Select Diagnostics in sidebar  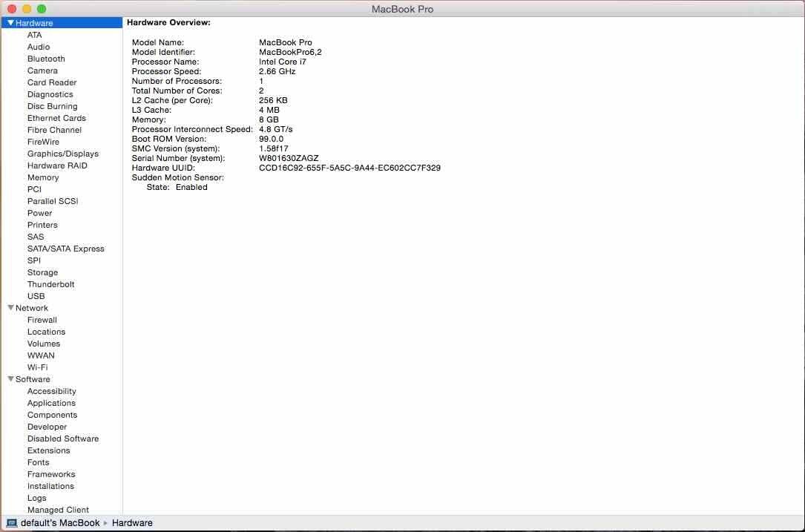pos(50,94)
